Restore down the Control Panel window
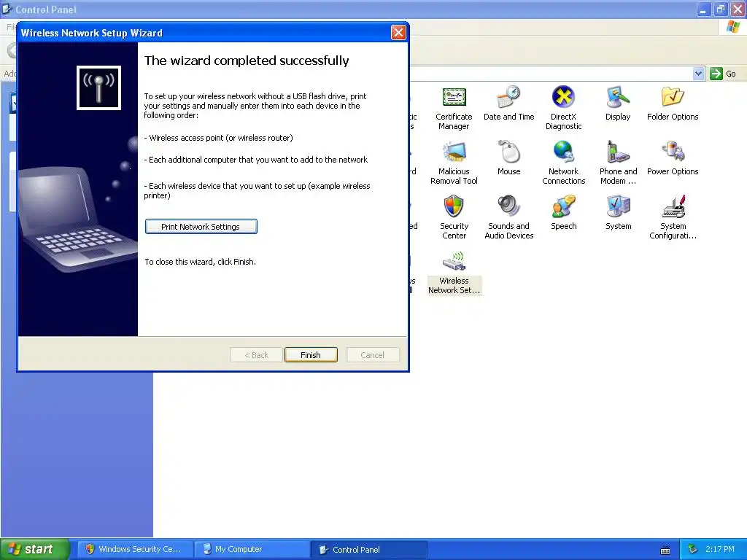 [720, 9]
